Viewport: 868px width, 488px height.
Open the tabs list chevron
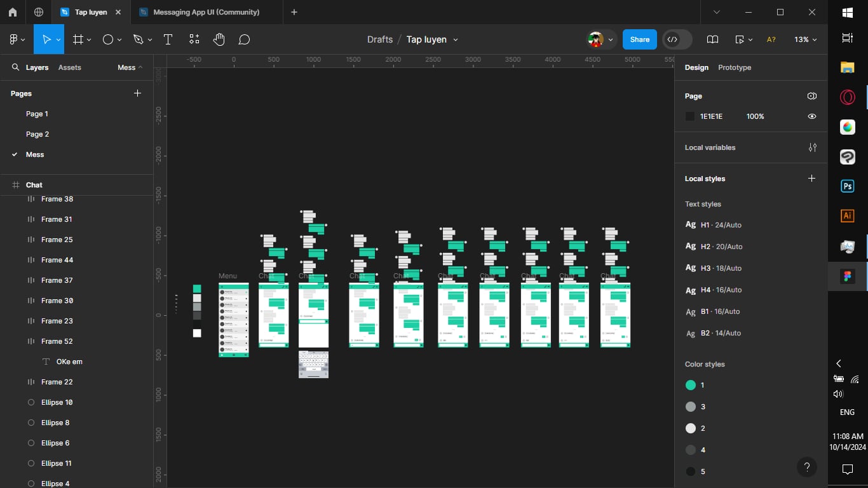(x=717, y=12)
